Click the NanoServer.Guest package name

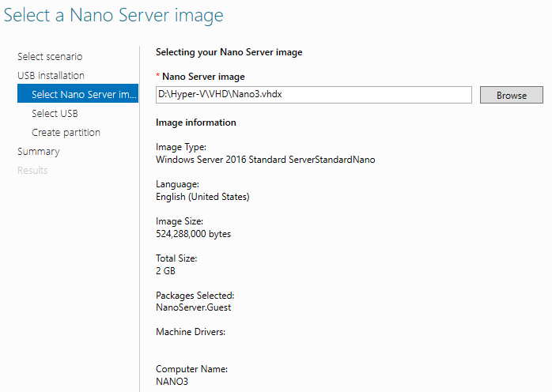pos(193,307)
